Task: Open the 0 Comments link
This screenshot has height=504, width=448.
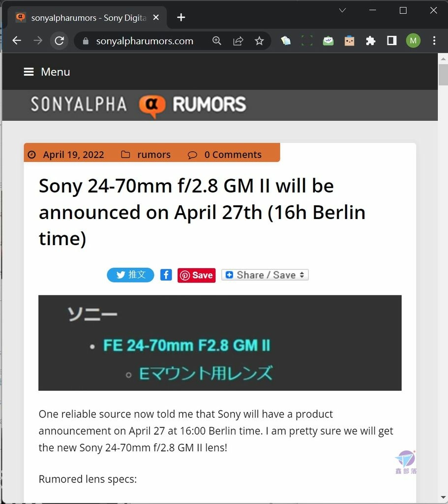Action: 233,155
